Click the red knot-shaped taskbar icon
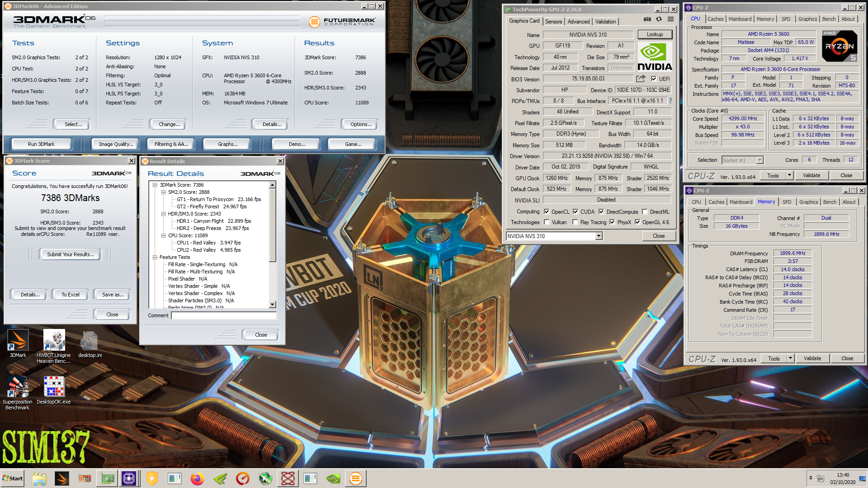 [288, 479]
